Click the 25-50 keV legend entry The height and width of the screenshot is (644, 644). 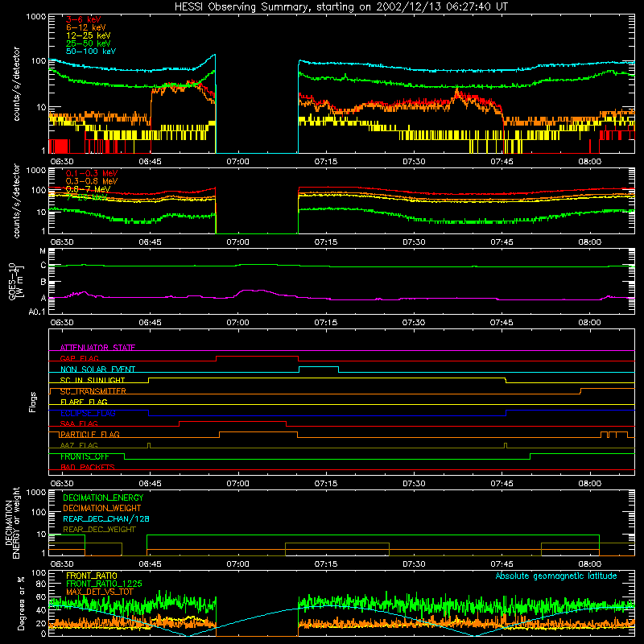click(89, 43)
